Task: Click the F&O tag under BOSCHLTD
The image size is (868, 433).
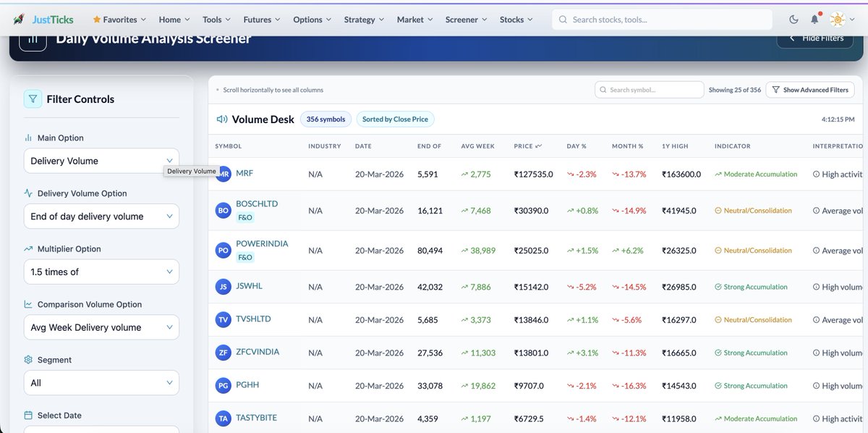Action: (245, 217)
